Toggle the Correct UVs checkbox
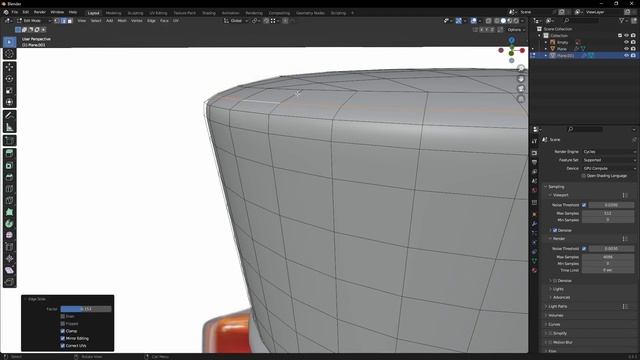640x360 pixels. tap(62, 346)
